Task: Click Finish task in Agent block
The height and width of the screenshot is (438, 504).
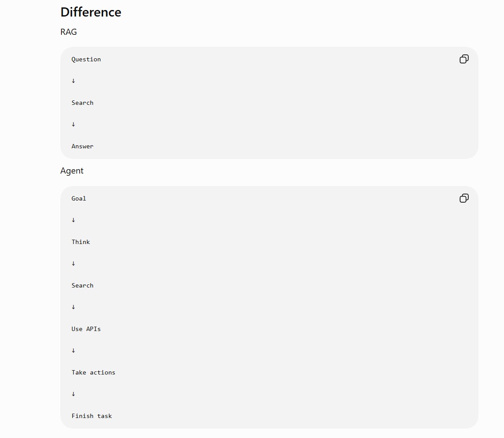Action: tap(91, 416)
